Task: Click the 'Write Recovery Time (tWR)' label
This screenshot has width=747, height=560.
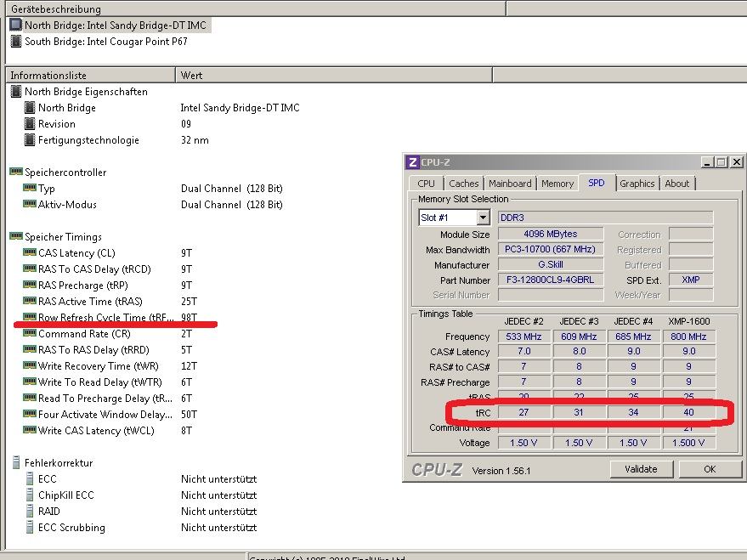Action: [98, 366]
